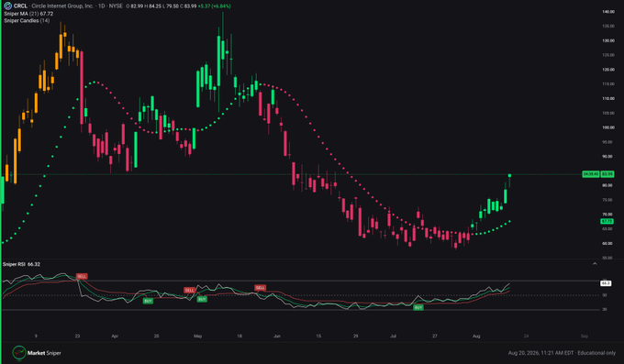The height and width of the screenshot is (364, 624).
Task: Select the Sniper MA (21) indicator label
Action: [x=28, y=14]
